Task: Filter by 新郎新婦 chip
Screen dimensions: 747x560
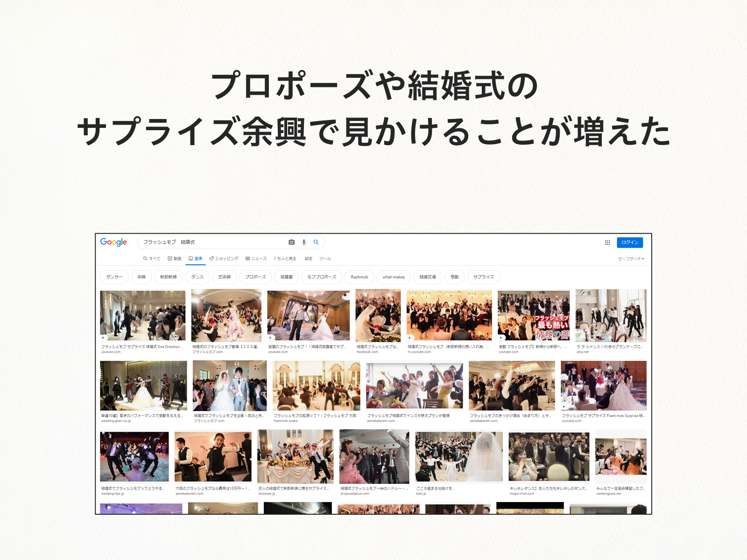Action: [x=169, y=277]
